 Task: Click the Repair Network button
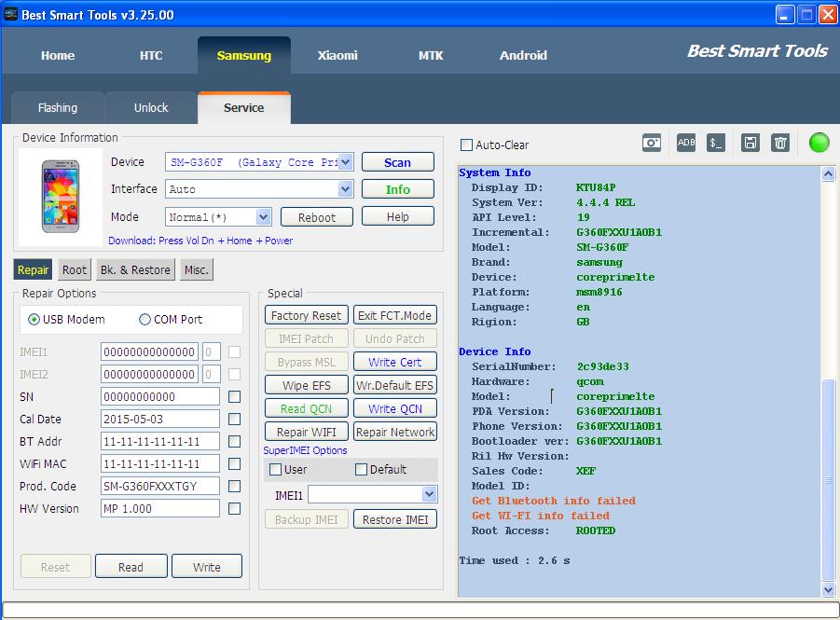(x=394, y=432)
